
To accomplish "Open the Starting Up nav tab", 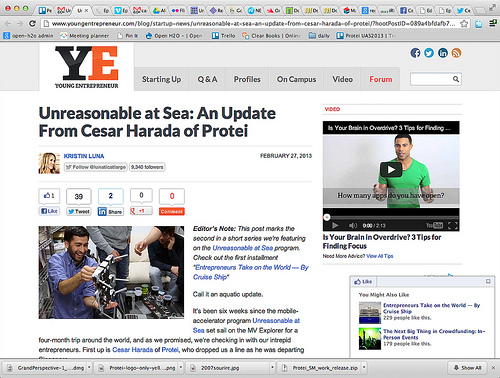I will [161, 79].
